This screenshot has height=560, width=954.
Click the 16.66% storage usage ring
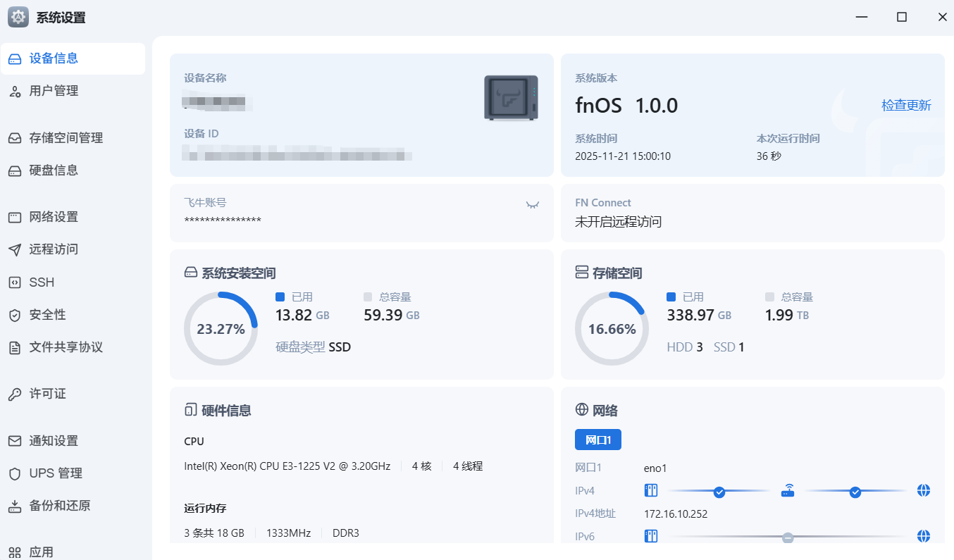point(612,328)
